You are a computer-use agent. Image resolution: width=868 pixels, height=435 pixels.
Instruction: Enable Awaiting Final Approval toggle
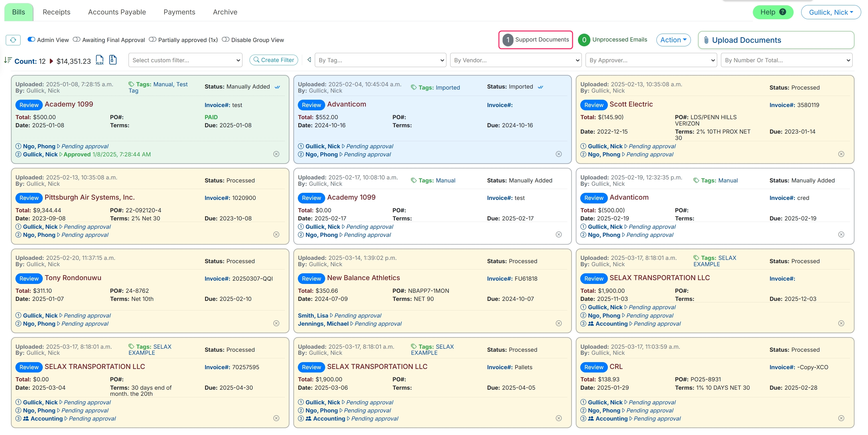click(76, 39)
